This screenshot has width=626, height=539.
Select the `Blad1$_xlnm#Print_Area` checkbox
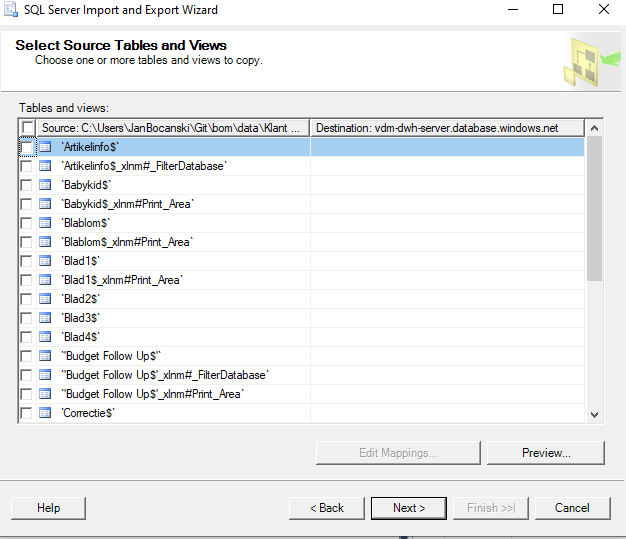pos(26,280)
